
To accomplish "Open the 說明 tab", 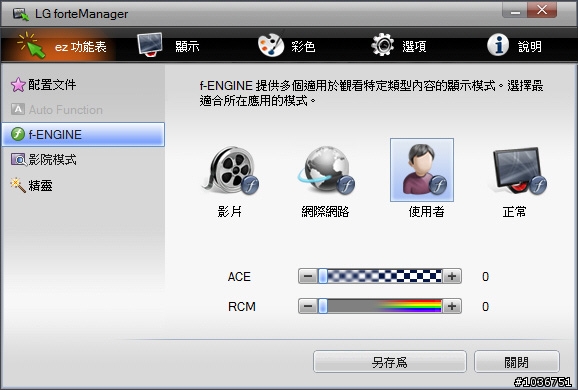I will (x=515, y=46).
